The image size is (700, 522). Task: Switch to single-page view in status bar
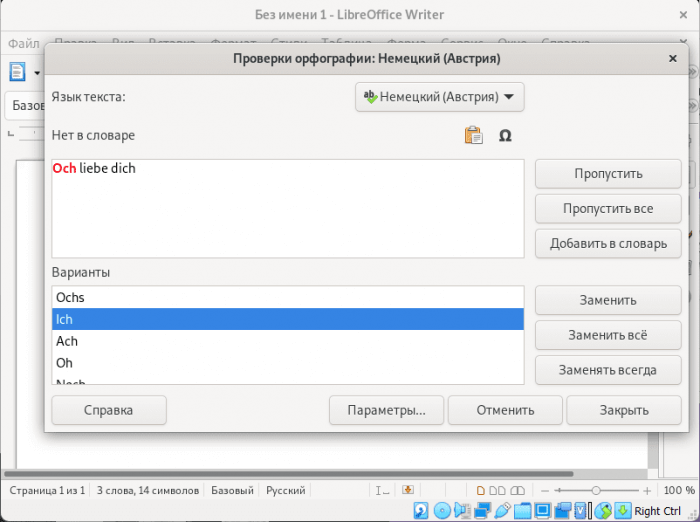click(x=480, y=491)
